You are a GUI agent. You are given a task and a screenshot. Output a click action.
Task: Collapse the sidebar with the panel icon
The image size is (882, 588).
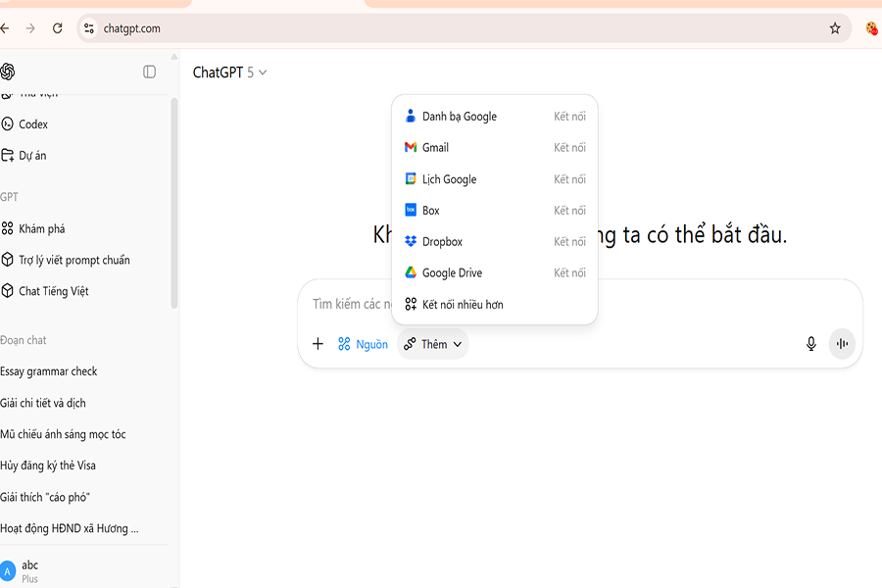click(149, 72)
